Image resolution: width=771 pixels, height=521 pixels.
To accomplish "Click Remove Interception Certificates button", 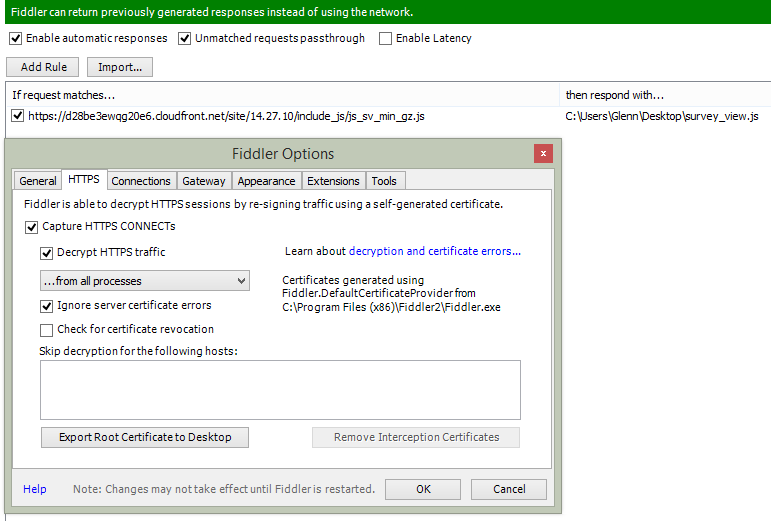I will 416,437.
